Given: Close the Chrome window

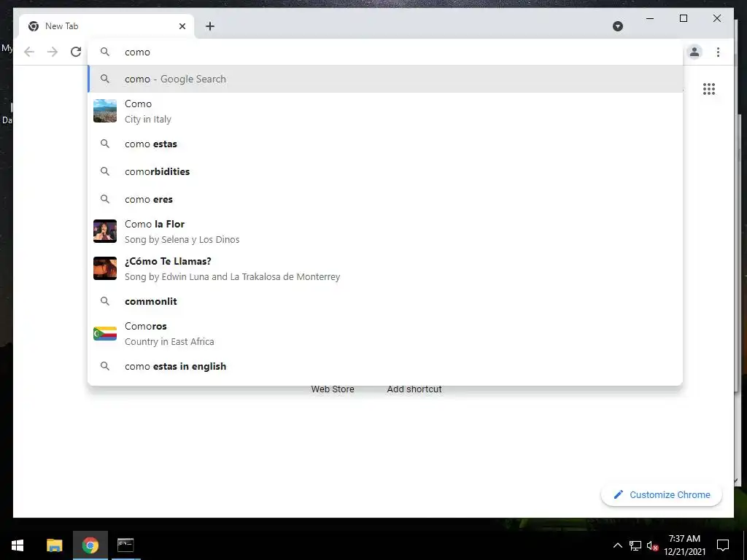Looking at the screenshot, I should click(716, 18).
